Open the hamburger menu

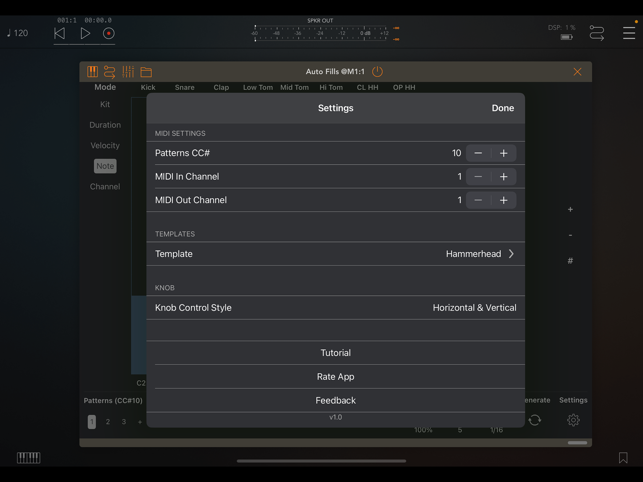click(629, 34)
